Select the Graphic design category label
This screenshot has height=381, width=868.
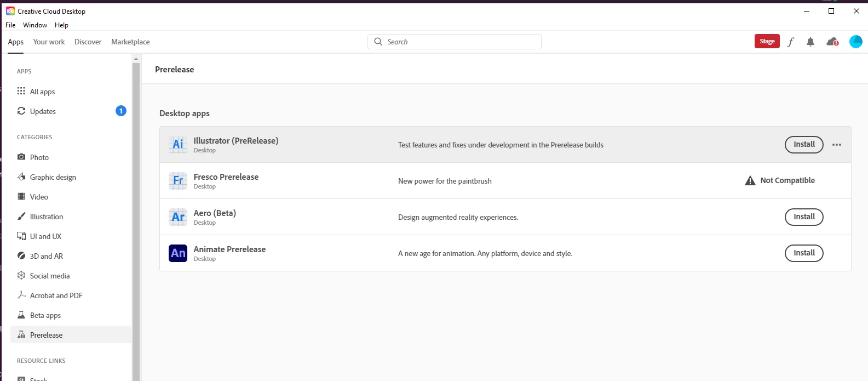53,177
